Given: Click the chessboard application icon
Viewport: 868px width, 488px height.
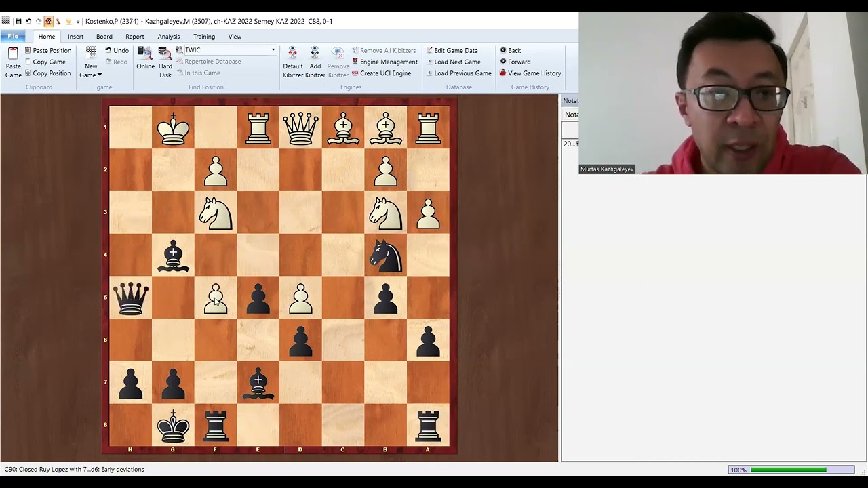Looking at the screenshot, I should [6, 21].
